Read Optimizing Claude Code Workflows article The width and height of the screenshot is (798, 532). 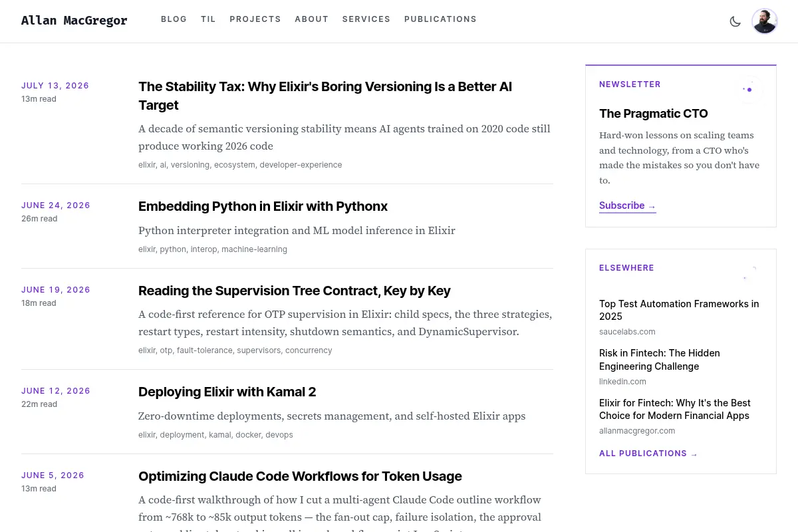point(300,476)
